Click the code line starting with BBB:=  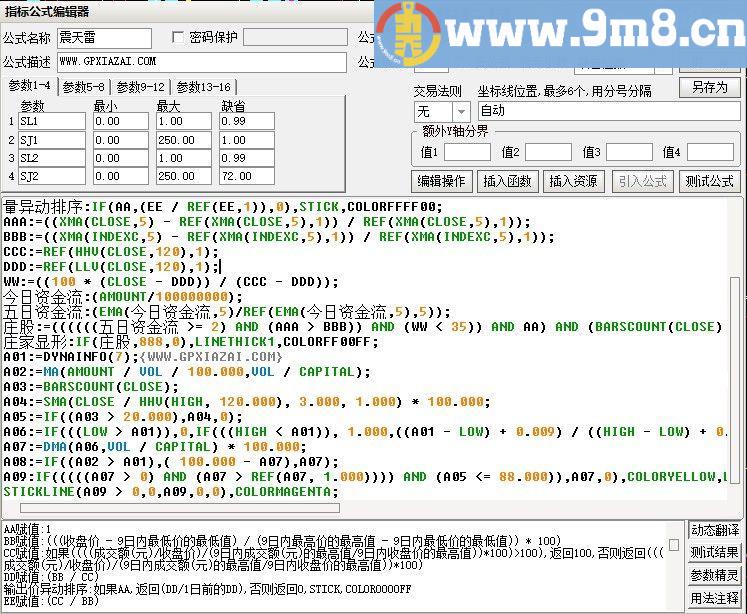tap(279, 237)
